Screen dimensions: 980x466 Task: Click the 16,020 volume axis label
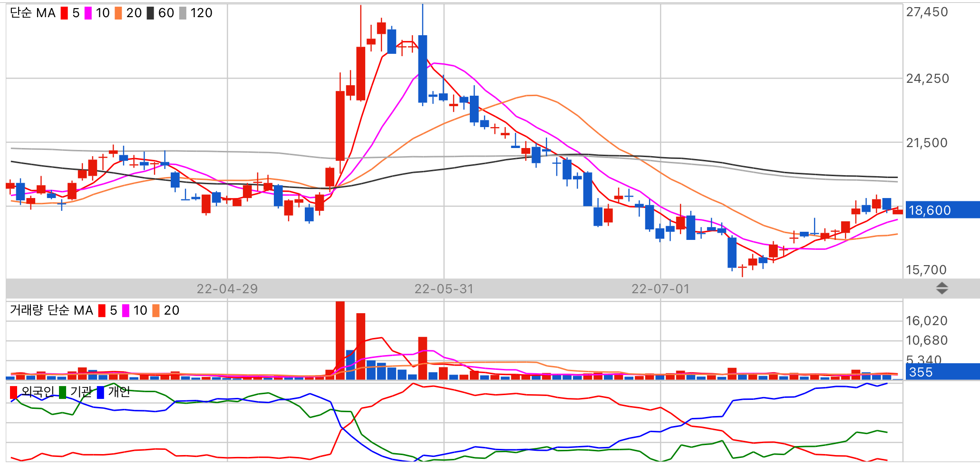pyautogui.click(x=926, y=321)
